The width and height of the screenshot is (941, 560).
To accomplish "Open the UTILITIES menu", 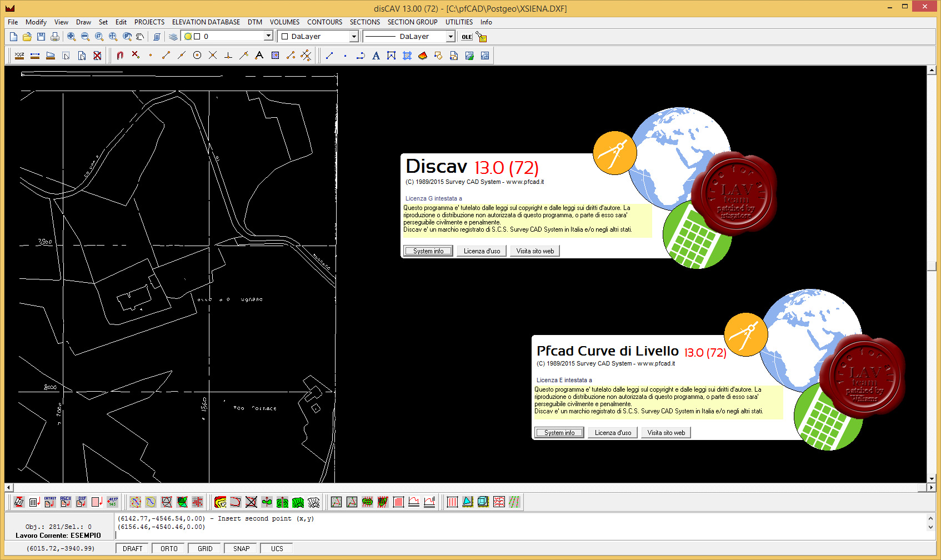I will pyautogui.click(x=459, y=22).
